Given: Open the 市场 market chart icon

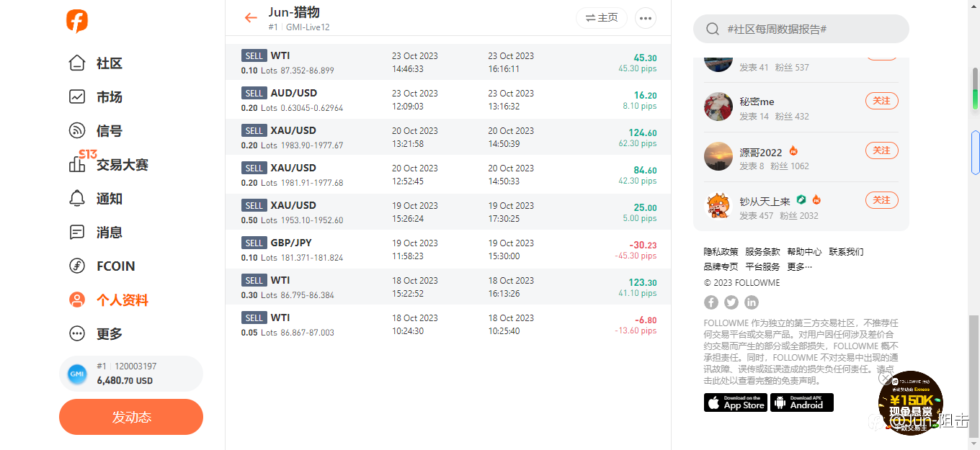Looking at the screenshot, I should coord(77,97).
